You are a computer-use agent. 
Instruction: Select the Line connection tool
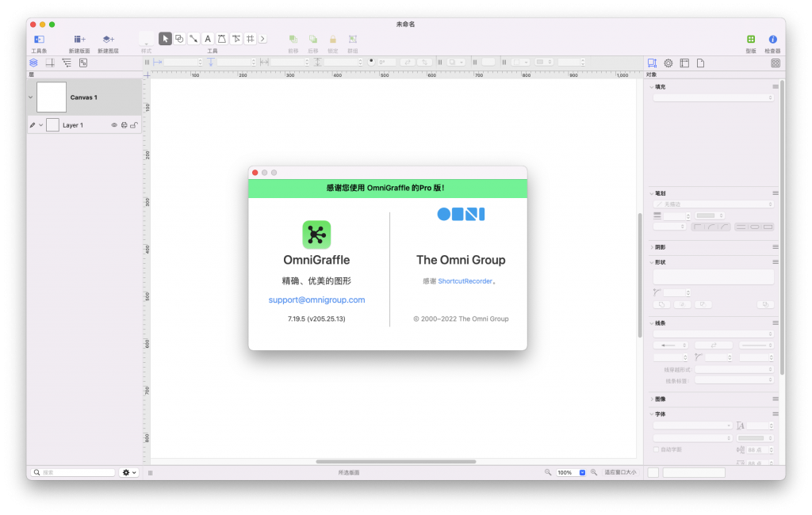coord(193,39)
